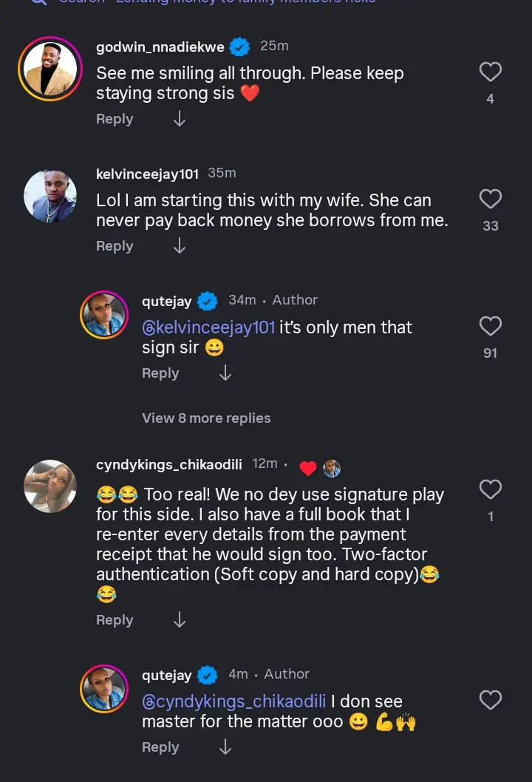This screenshot has height=782, width=532.
Task: Like godwin_nnadiekwe's comment with the heart
Action: tap(490, 72)
